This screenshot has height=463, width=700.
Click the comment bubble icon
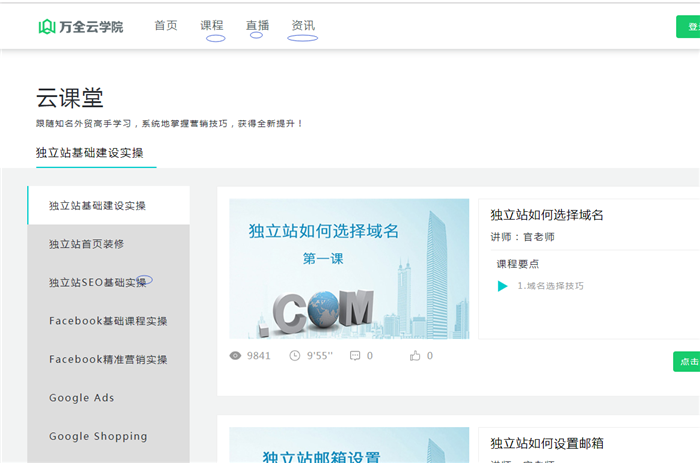tap(355, 355)
